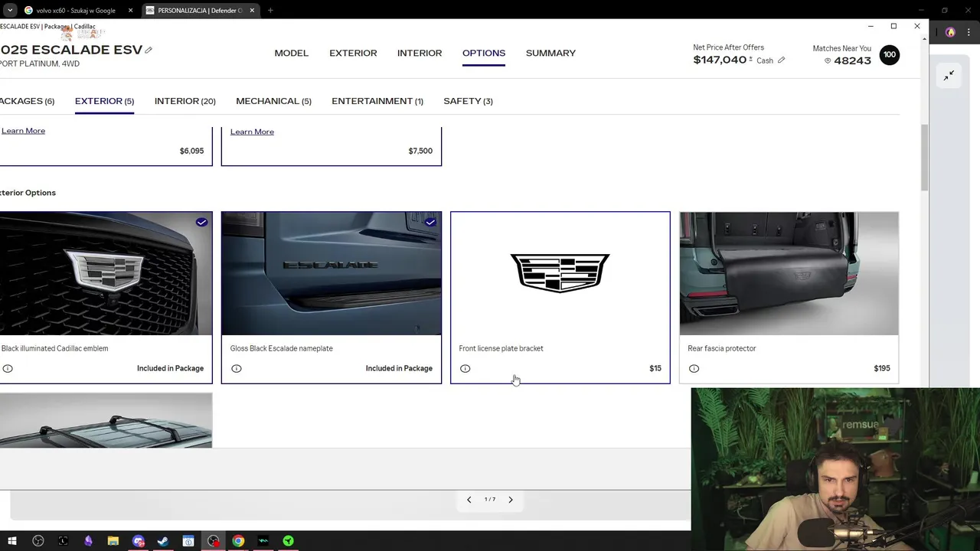Image resolution: width=980 pixels, height=551 pixels.
Task: Follow Learn More link for $6,095 package
Action: (x=23, y=131)
